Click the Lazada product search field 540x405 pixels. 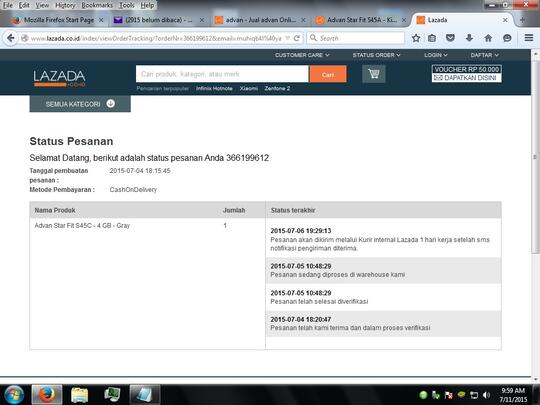[222, 74]
